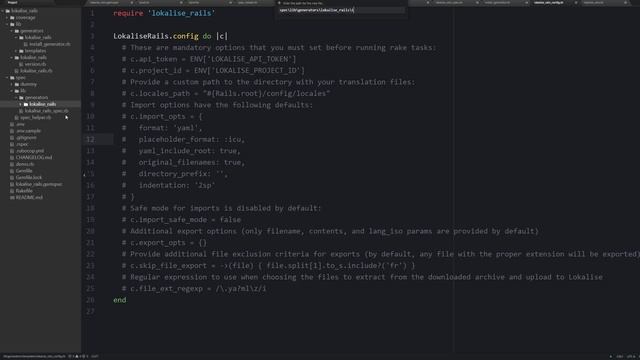Open the .rspec file
The height and width of the screenshot is (360, 640).
pyautogui.click(x=22, y=144)
